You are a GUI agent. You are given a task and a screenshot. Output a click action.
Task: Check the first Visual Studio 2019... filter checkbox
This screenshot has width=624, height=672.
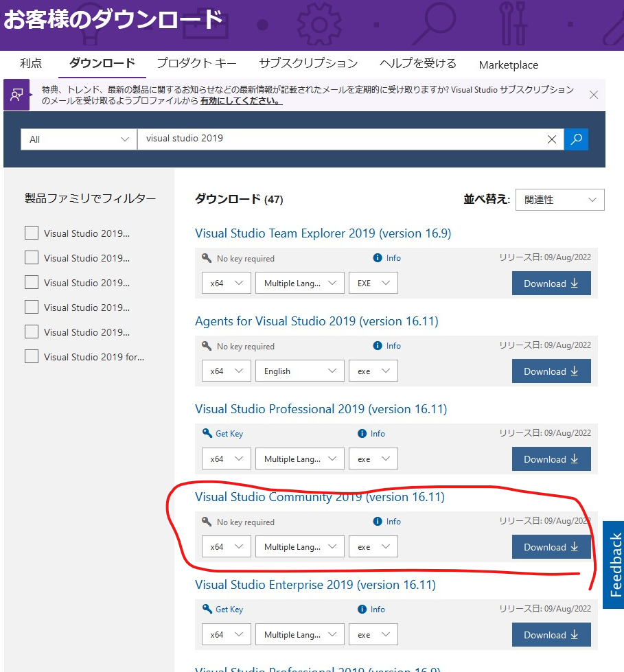point(32,233)
